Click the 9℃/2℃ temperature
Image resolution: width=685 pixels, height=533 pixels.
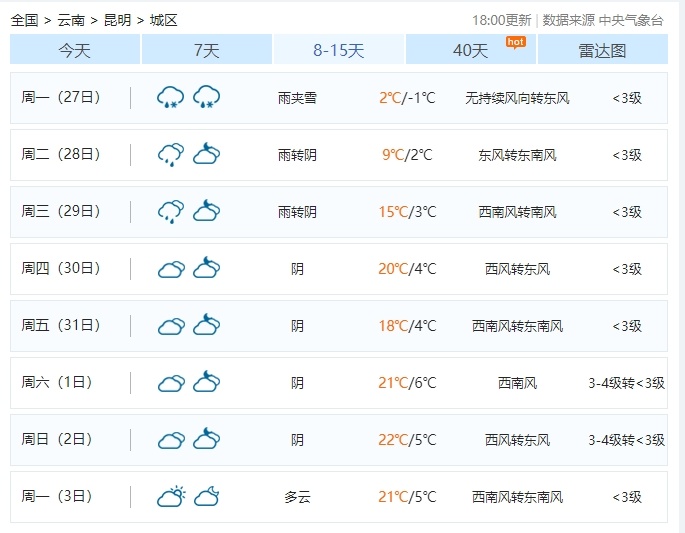407,155
